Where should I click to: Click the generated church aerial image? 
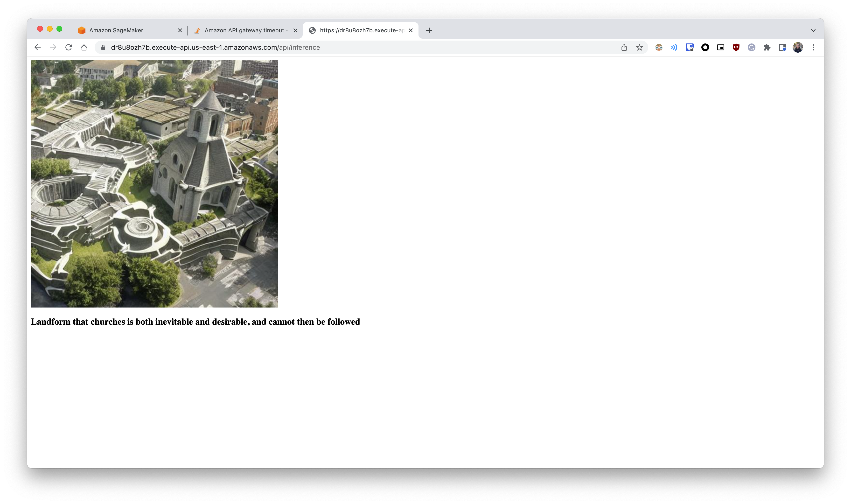click(x=154, y=184)
